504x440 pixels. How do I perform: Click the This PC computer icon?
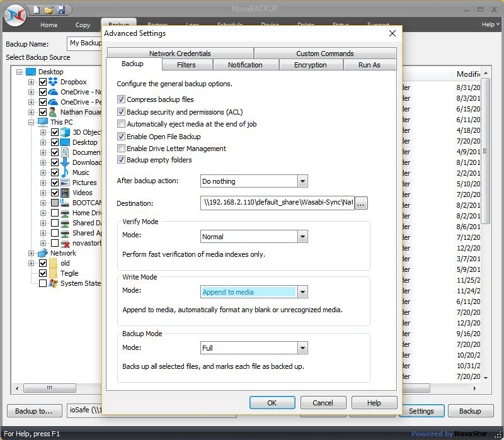point(42,122)
